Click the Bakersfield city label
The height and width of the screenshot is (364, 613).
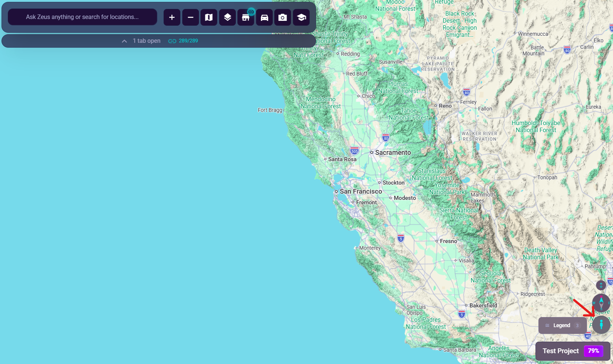pos(483,305)
